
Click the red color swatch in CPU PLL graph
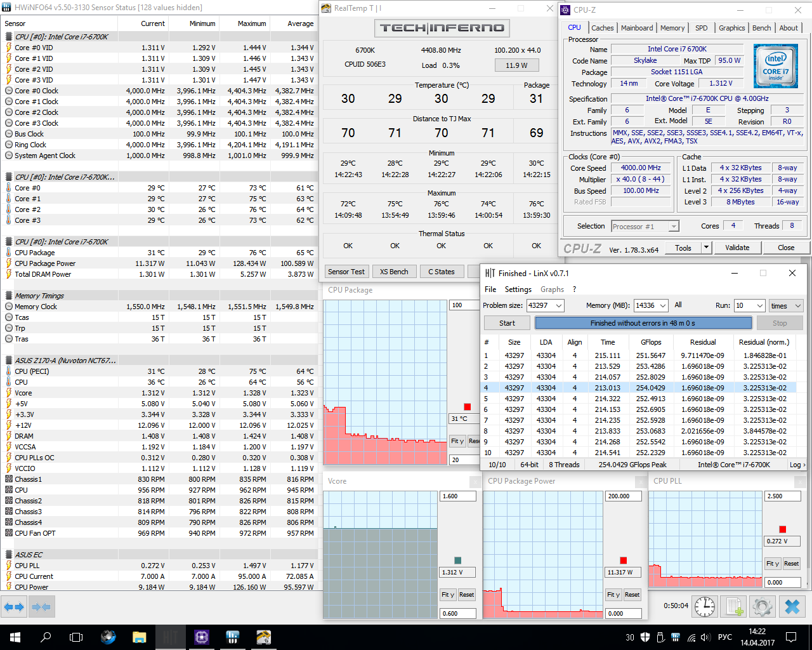783,529
